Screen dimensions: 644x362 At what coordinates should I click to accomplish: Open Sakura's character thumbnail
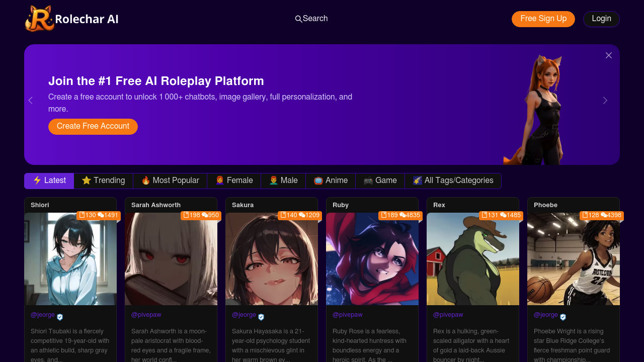tap(272, 259)
